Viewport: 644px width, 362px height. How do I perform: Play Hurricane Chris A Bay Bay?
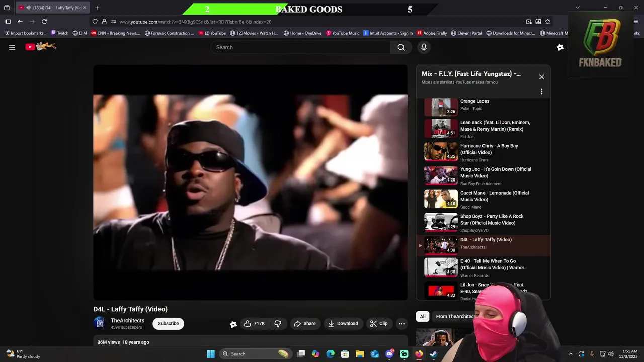483,152
